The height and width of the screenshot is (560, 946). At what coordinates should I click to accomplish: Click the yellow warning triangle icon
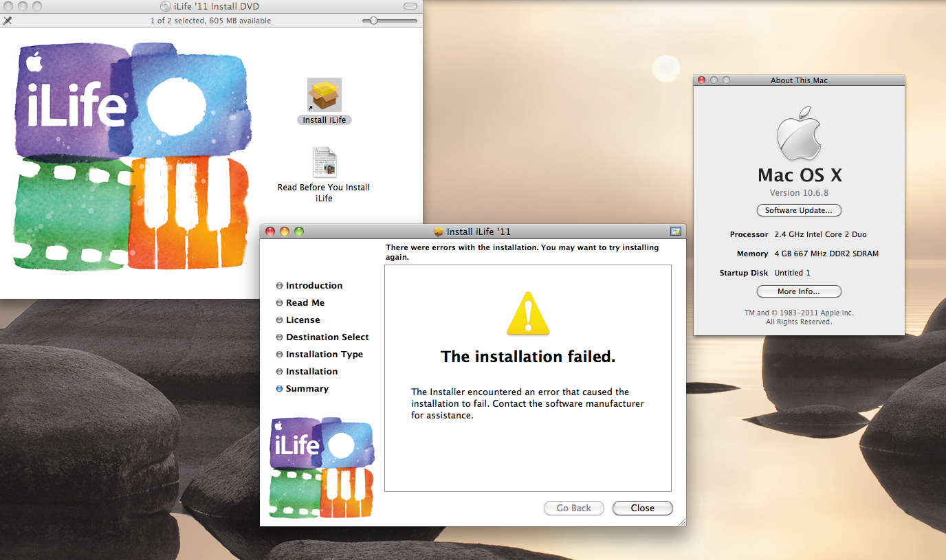click(x=528, y=313)
